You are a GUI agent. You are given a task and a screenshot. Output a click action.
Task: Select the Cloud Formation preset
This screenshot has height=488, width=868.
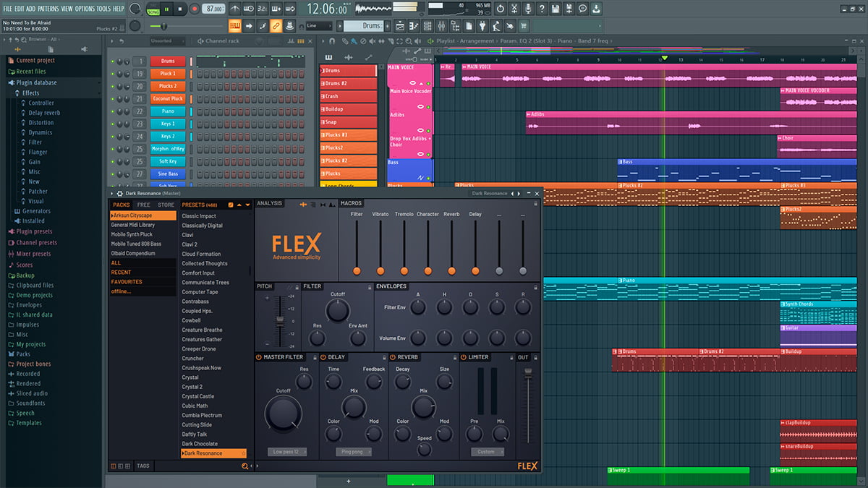[201, 254]
